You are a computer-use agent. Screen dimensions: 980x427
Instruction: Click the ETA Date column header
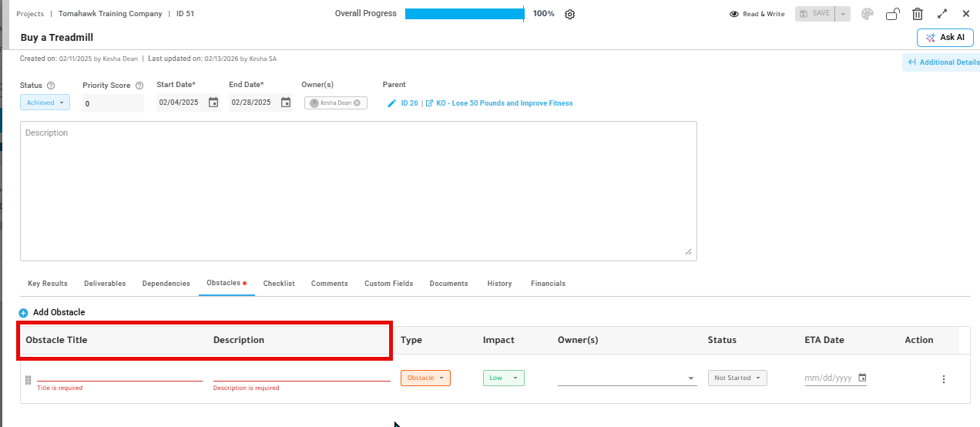pos(824,340)
